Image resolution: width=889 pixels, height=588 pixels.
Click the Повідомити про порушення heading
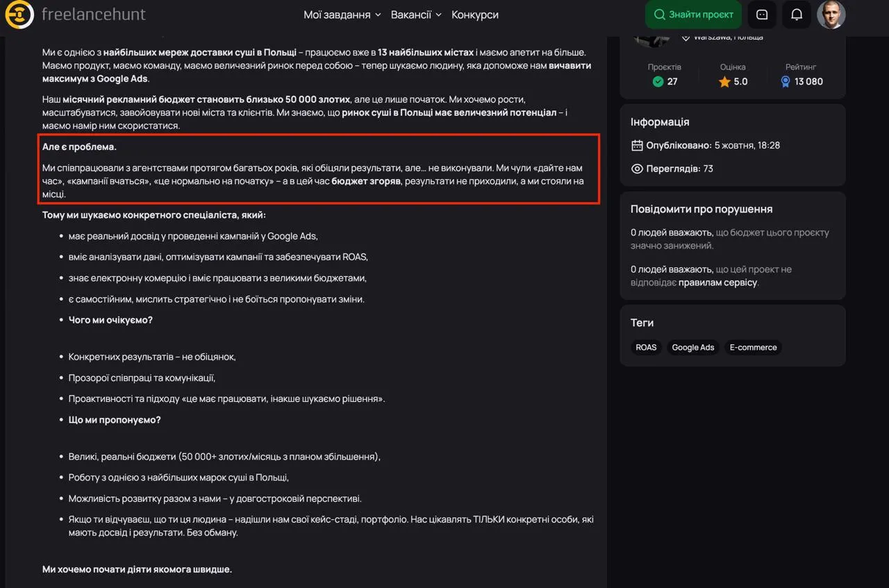click(701, 209)
